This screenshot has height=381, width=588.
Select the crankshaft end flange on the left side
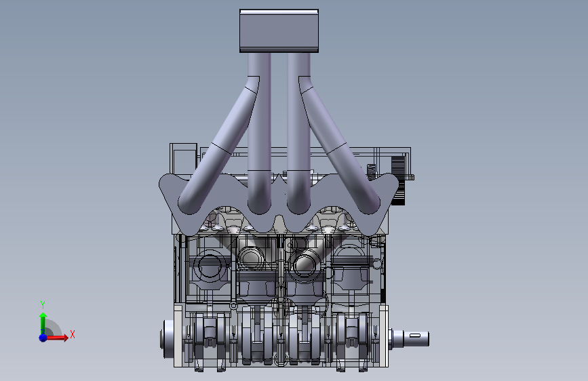click(x=168, y=338)
